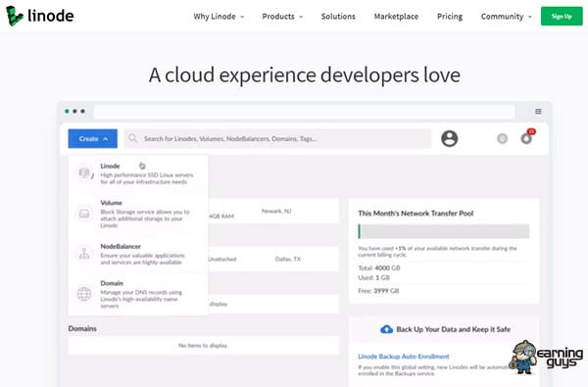Viewport: 588px width, 387px height.
Task: Select Domain in the Create menu
Action: [x=138, y=294]
